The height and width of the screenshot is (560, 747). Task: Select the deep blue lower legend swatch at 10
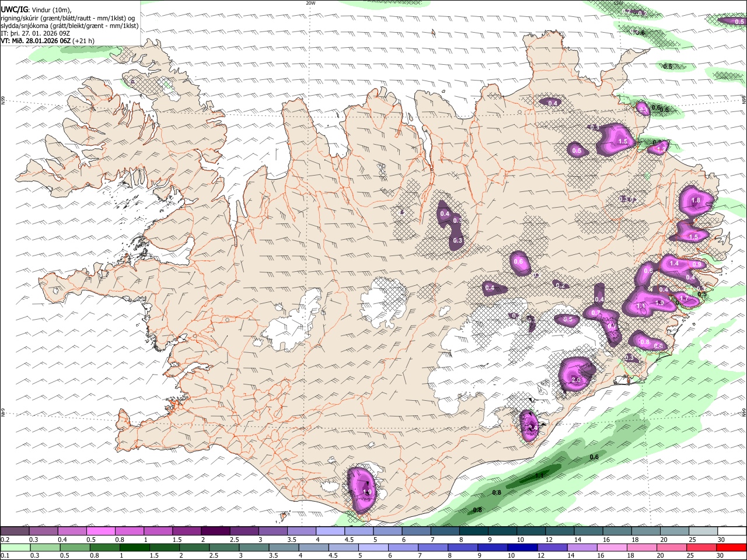coord(522,548)
